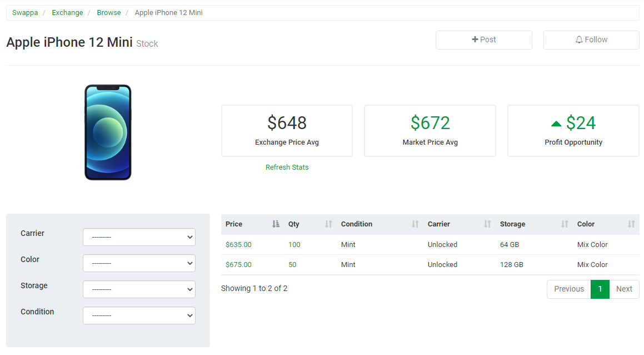Open the $635.00 price listing
The height and width of the screenshot is (355, 644).
click(238, 245)
